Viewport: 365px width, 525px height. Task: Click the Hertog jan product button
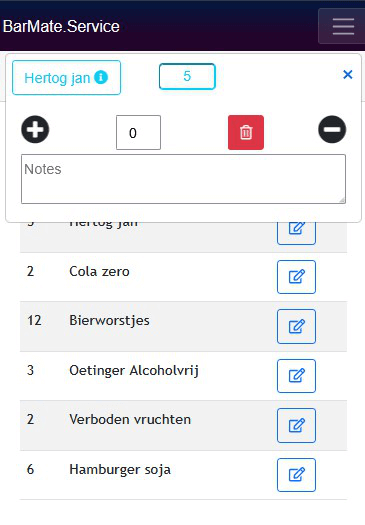(66, 78)
